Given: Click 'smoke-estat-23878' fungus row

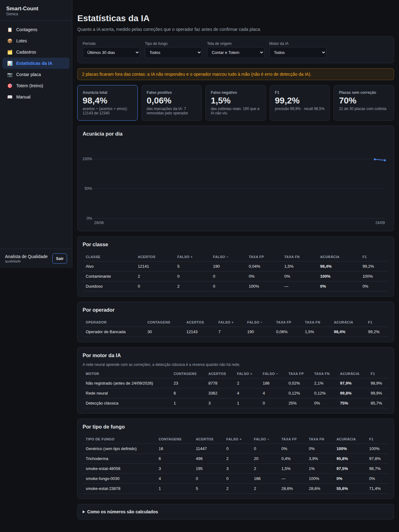Looking at the screenshot, I should [236, 489].
